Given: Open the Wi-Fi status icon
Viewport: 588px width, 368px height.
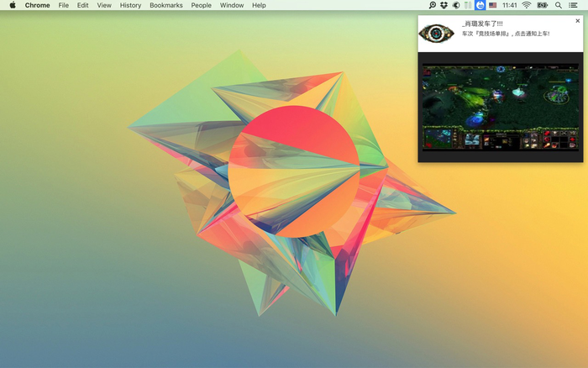Looking at the screenshot, I should pyautogui.click(x=527, y=5).
